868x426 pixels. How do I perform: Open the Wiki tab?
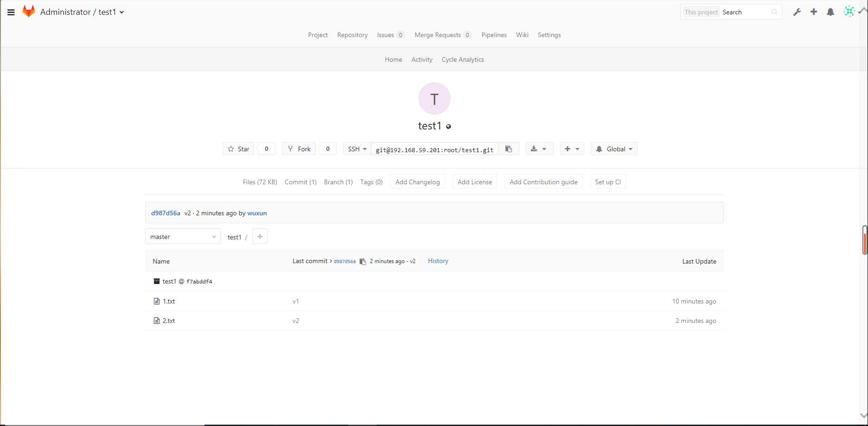coord(522,35)
